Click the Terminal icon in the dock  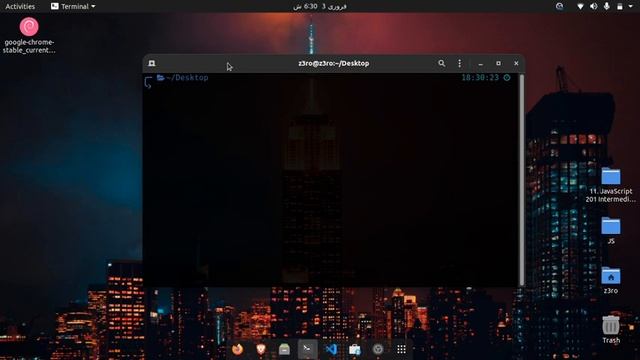[307, 349]
